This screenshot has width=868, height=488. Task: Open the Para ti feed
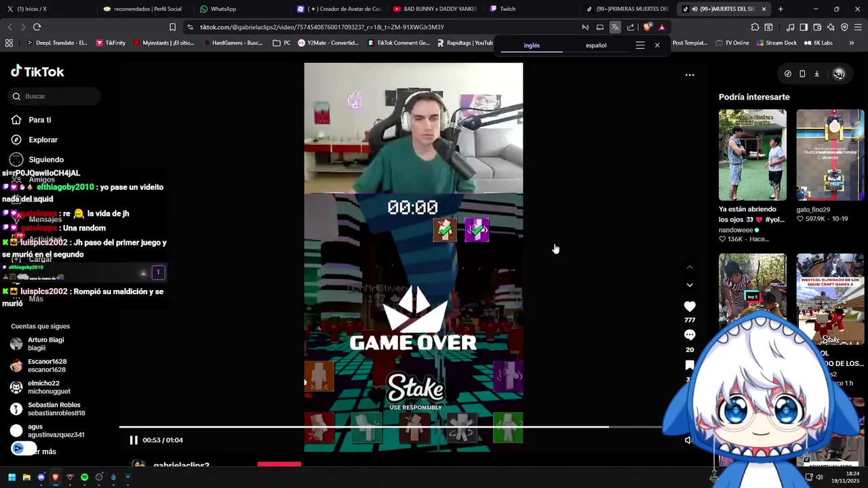(31, 120)
